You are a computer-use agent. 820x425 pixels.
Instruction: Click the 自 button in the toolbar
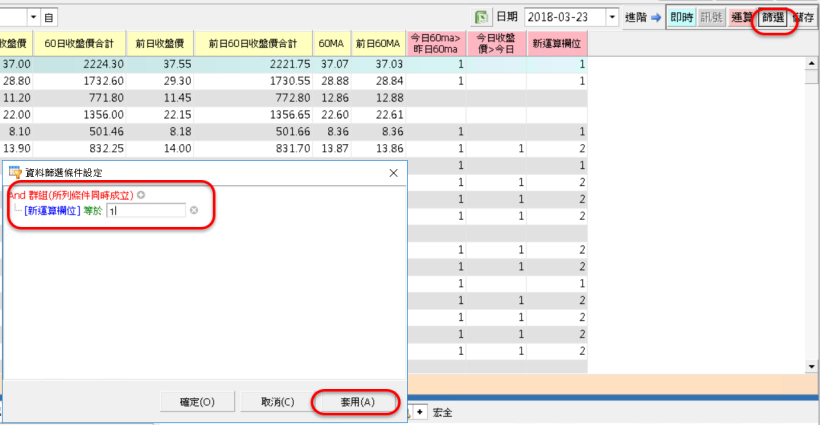tap(49, 17)
